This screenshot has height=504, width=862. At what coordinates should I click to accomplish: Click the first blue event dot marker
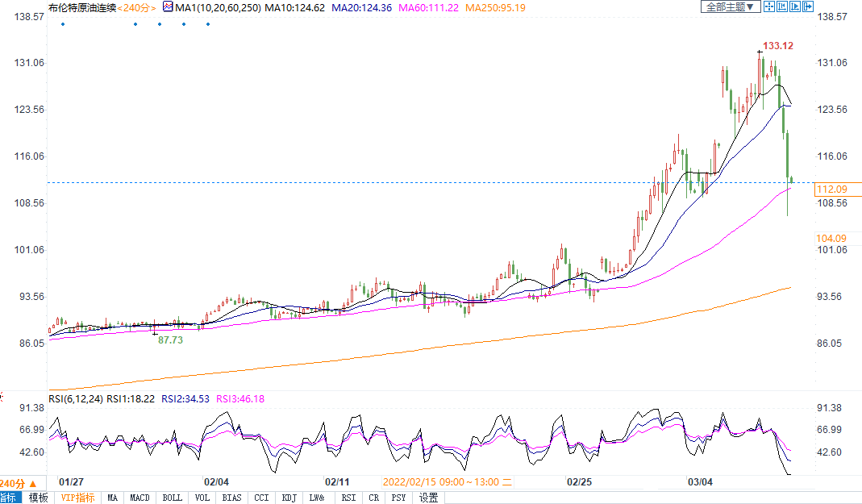click(x=63, y=23)
